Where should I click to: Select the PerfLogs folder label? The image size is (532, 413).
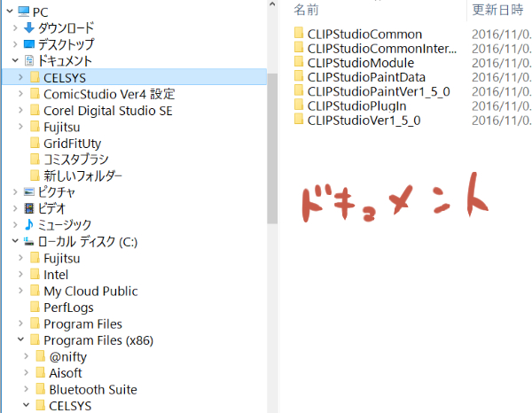[68, 308]
